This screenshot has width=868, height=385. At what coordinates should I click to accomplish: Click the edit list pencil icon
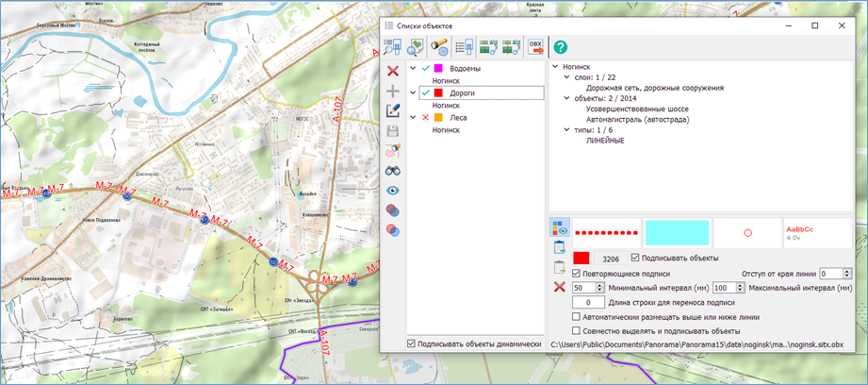[x=394, y=111]
